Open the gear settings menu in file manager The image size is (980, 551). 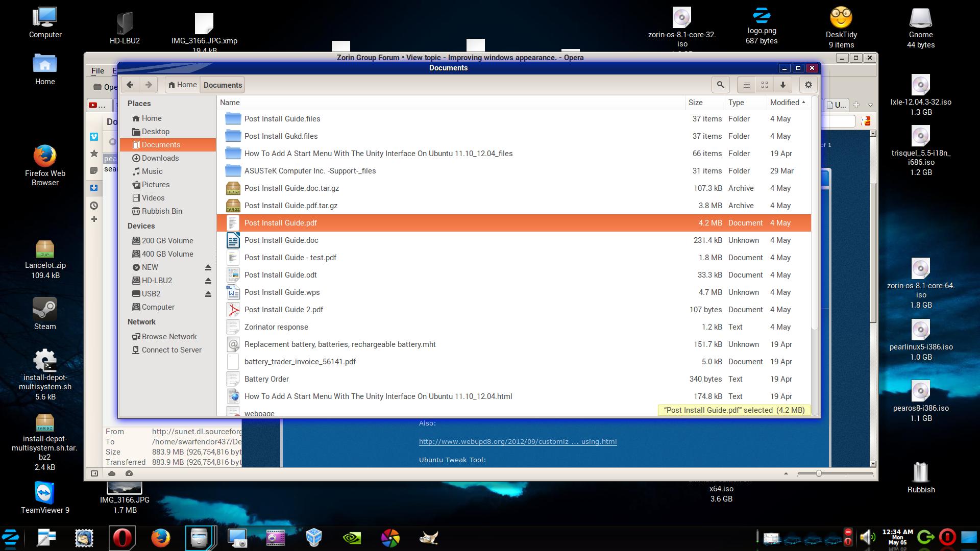[808, 85]
